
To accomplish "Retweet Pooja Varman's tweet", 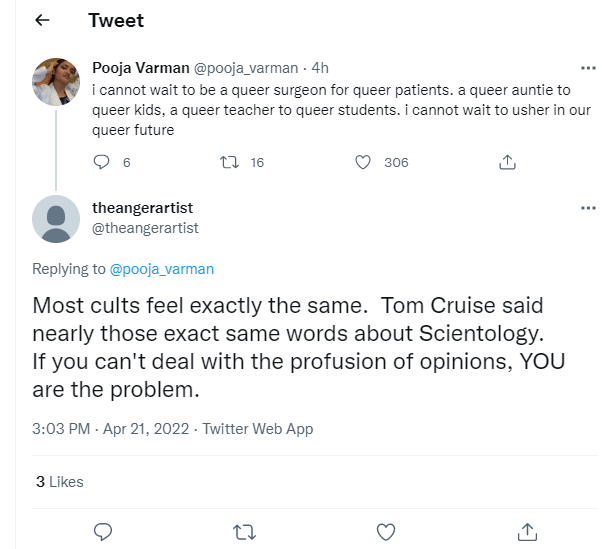I will 229,162.
